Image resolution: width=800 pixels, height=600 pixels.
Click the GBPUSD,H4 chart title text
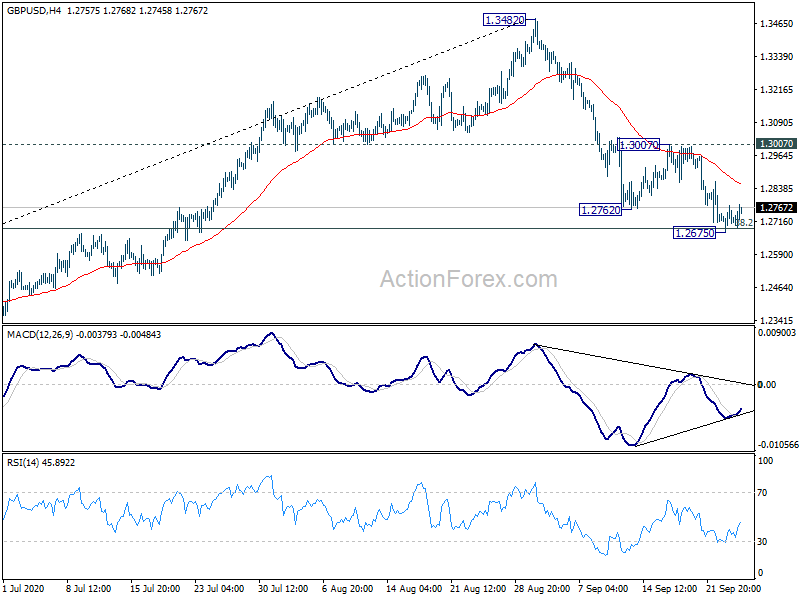pyautogui.click(x=34, y=10)
